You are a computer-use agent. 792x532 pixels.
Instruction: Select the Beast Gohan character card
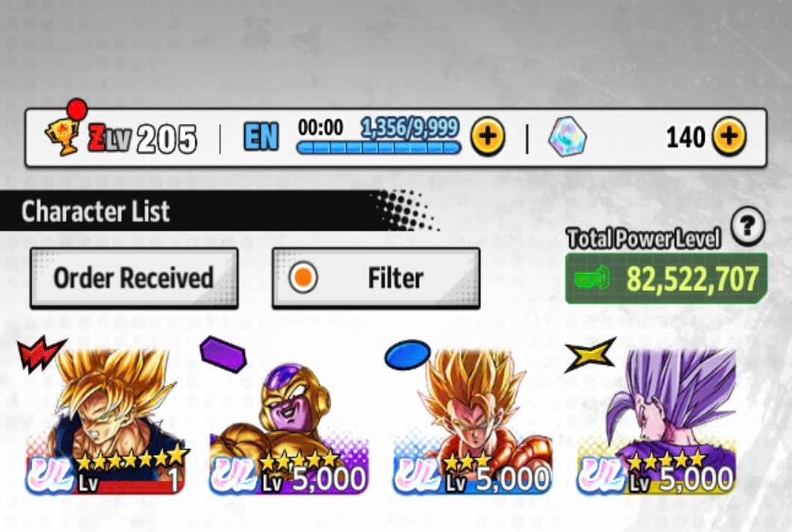point(656,420)
